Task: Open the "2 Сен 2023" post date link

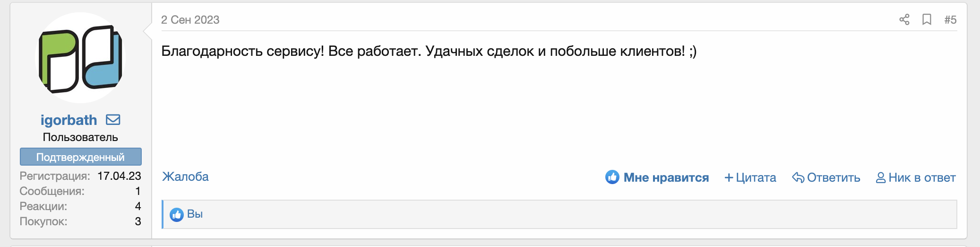Action: (190, 20)
